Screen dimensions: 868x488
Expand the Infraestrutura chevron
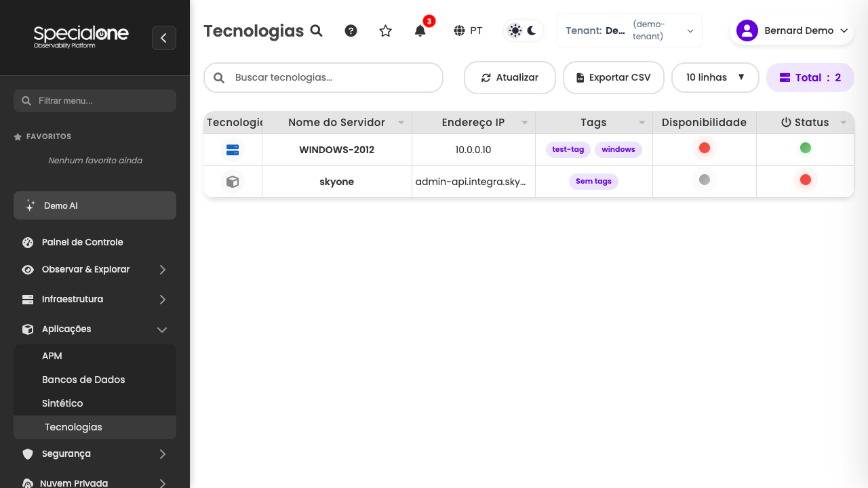(162, 300)
